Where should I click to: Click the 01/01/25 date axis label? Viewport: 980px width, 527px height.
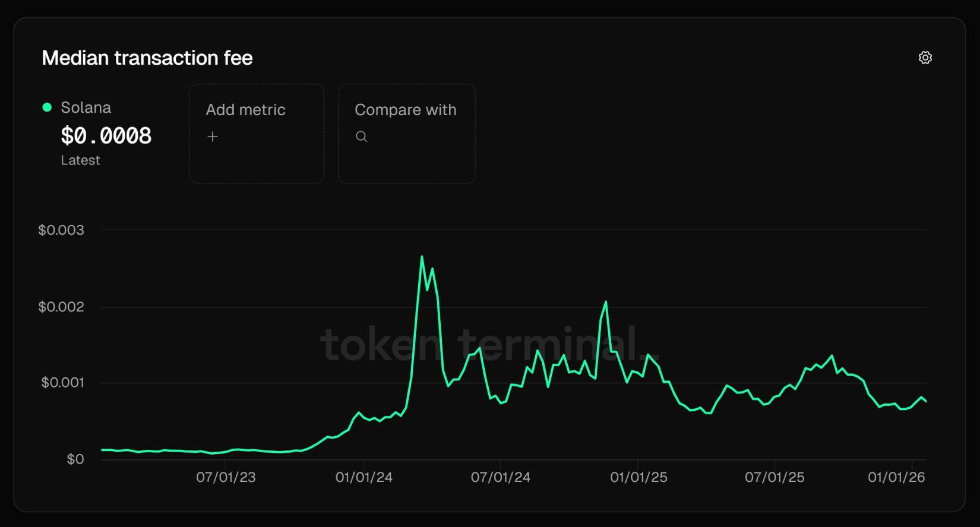(638, 477)
